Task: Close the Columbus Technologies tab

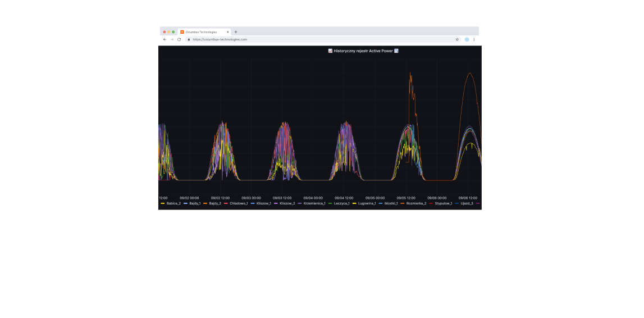Action: 228,32
